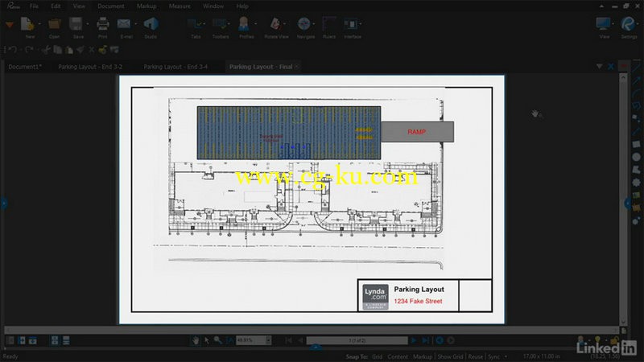
Task: Click the Undo arrow
Action: [x=13, y=50]
